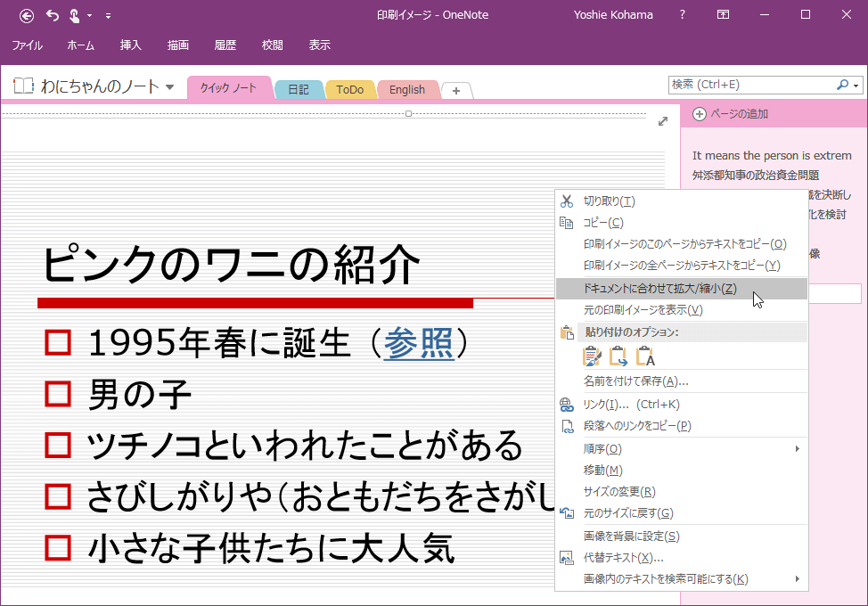Click the notebook icon beside わにちゃんのノート
This screenshot has height=606, width=868.
coord(24,86)
